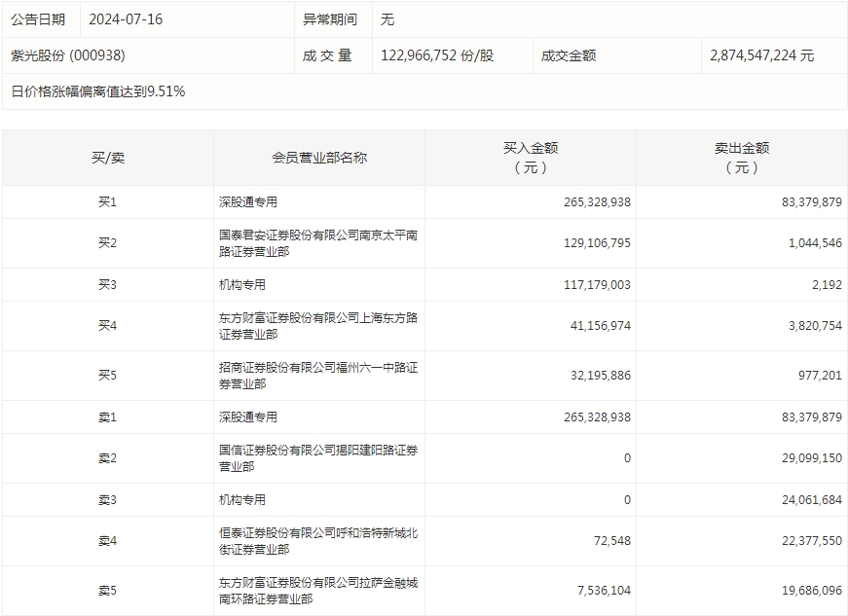Select the 卖3 row label
The height and width of the screenshot is (616, 848).
pyautogui.click(x=107, y=500)
